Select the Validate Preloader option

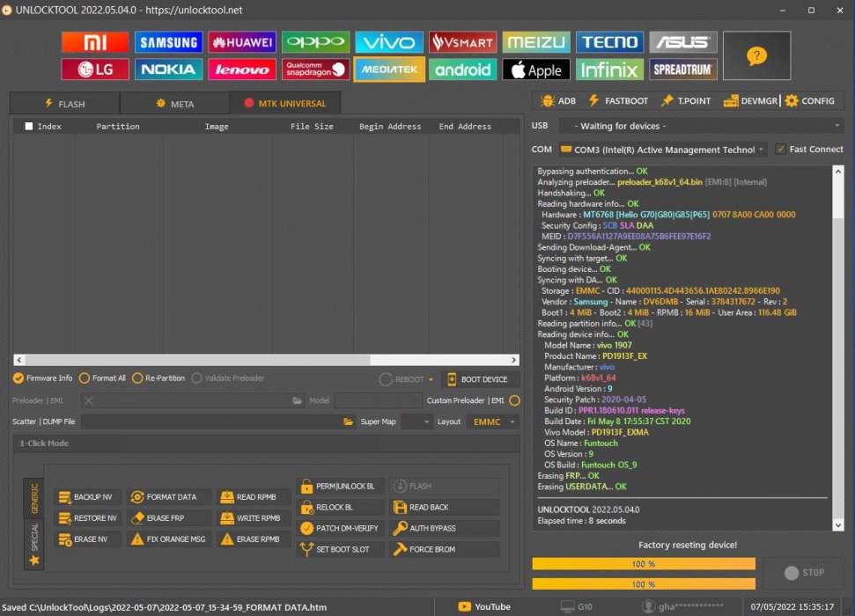228,378
